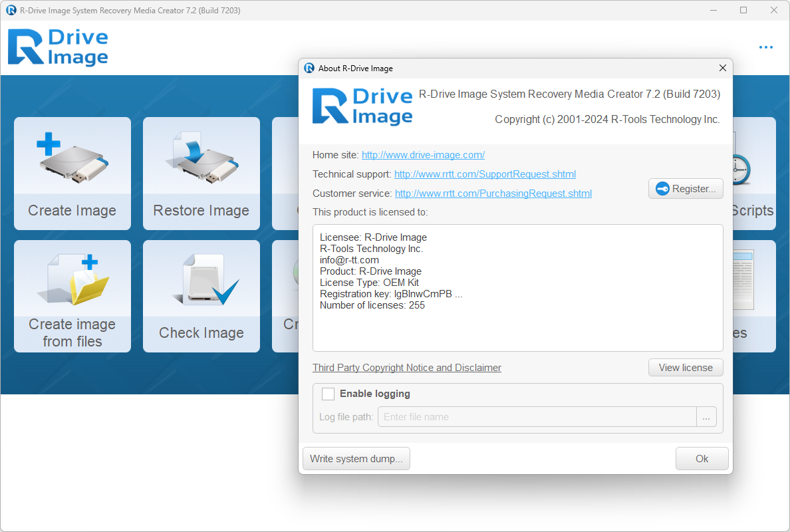
Task: Close the About R-Drive Image dialog
Action: 722,68
